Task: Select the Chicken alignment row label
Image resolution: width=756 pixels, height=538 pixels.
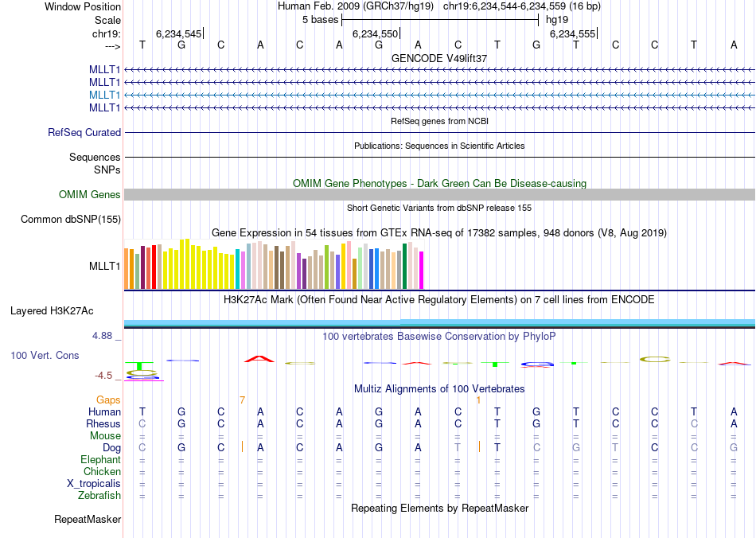Action: (x=102, y=471)
